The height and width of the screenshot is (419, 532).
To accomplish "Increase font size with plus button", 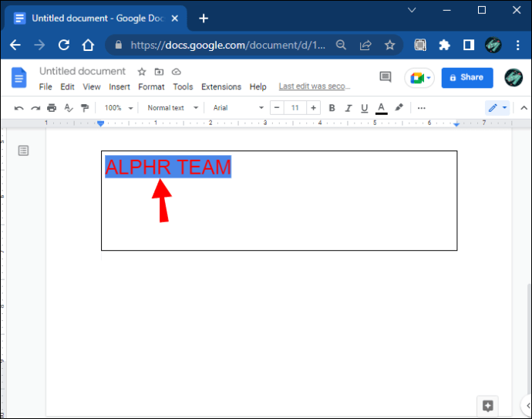I will (x=313, y=108).
